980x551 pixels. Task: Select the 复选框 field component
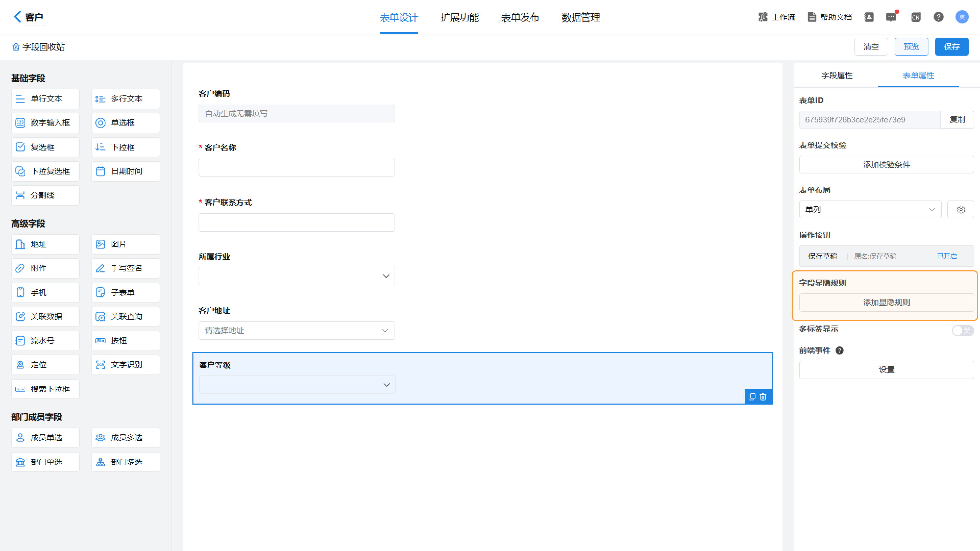tap(45, 147)
